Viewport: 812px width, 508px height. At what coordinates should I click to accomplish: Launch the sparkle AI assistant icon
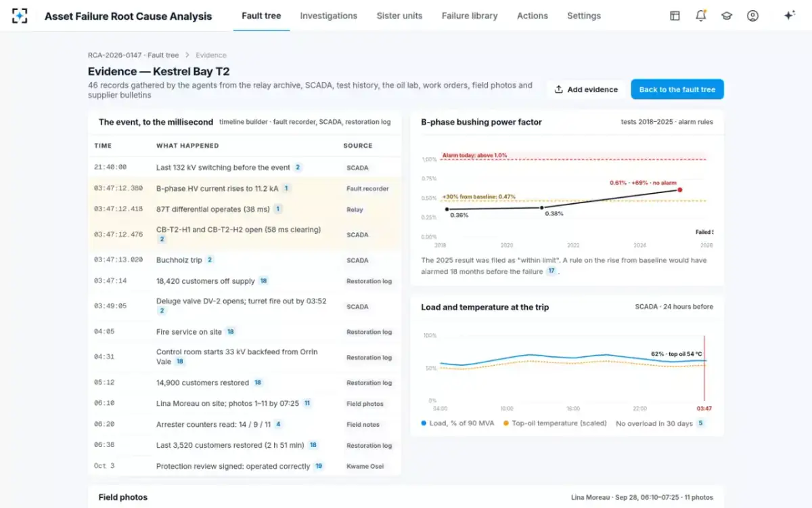coord(789,16)
